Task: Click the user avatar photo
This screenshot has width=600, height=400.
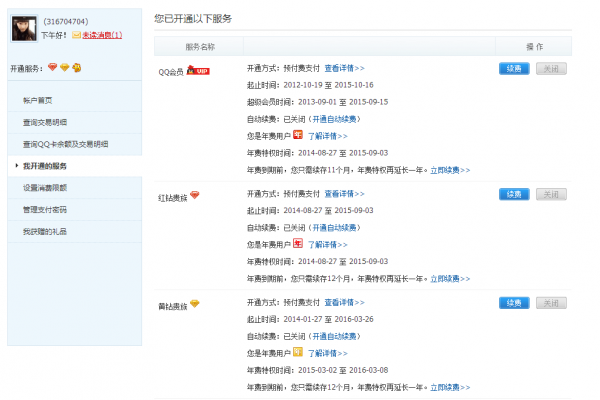Action: (24, 29)
